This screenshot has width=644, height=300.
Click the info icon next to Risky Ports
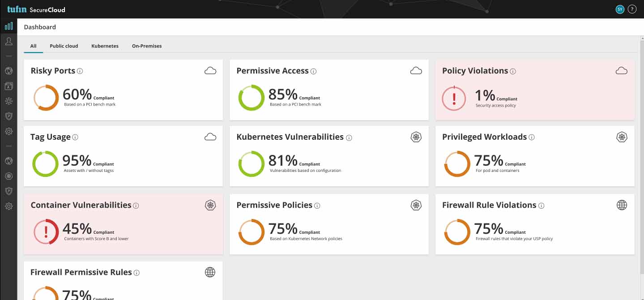pyautogui.click(x=80, y=71)
